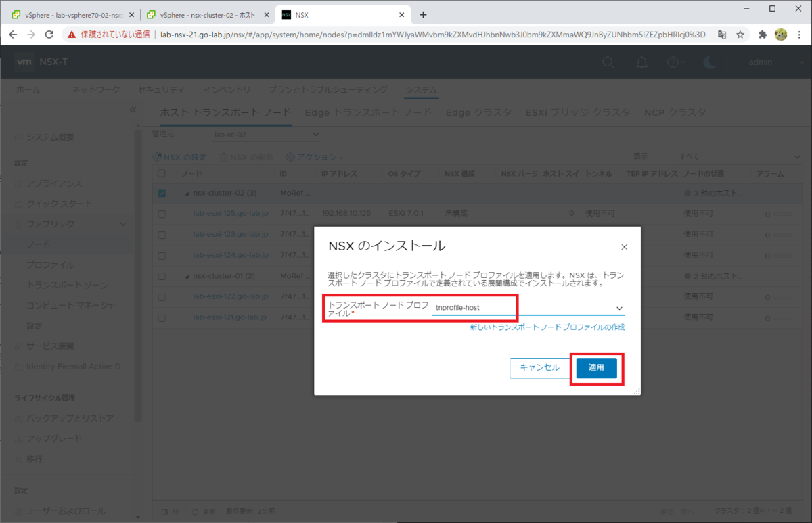Close the NSX install dialog with X
812x523 pixels.
(624, 247)
